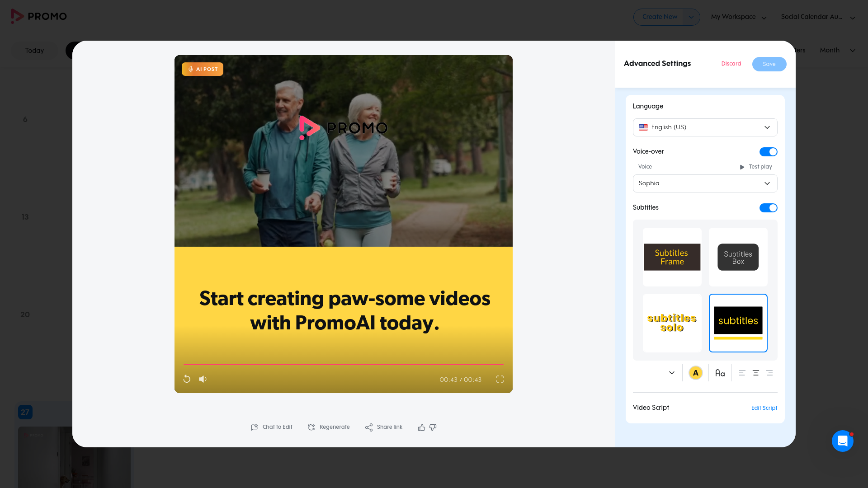The image size is (868, 488).
Task: Disable the Subtitles toggle
Action: (768, 208)
